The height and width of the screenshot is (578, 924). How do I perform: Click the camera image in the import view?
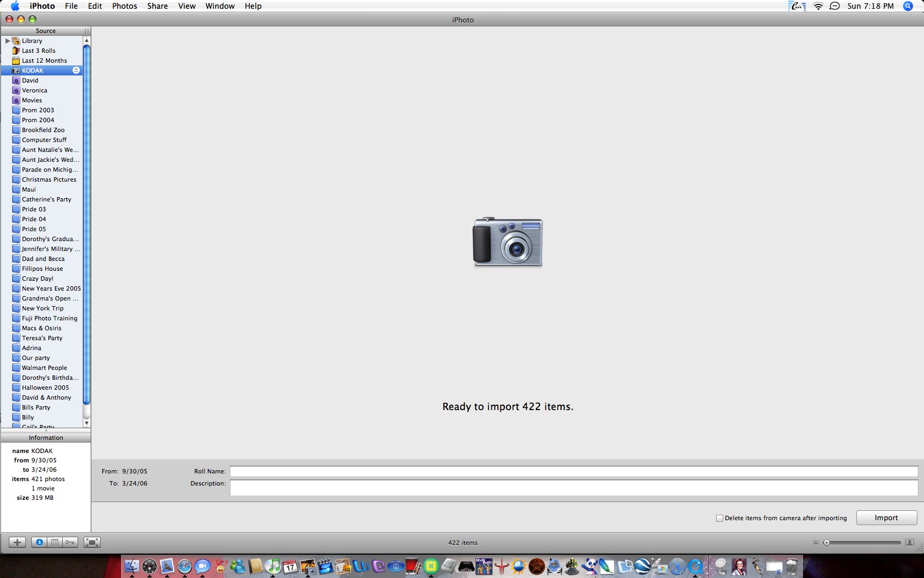point(508,242)
